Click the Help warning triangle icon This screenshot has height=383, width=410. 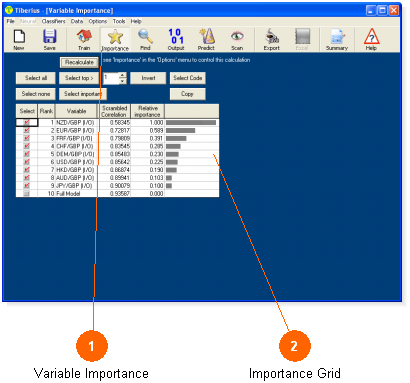371,36
